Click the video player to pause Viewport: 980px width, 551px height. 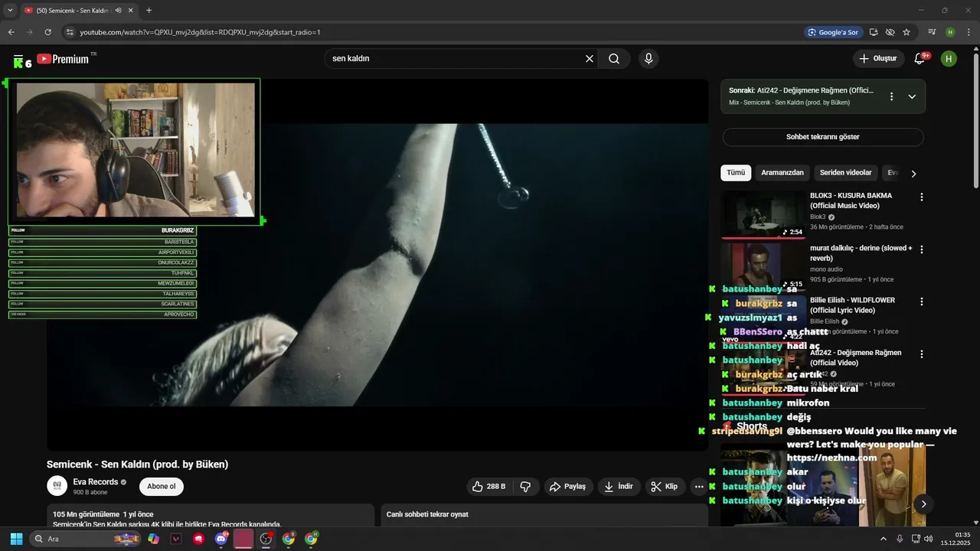(377, 264)
